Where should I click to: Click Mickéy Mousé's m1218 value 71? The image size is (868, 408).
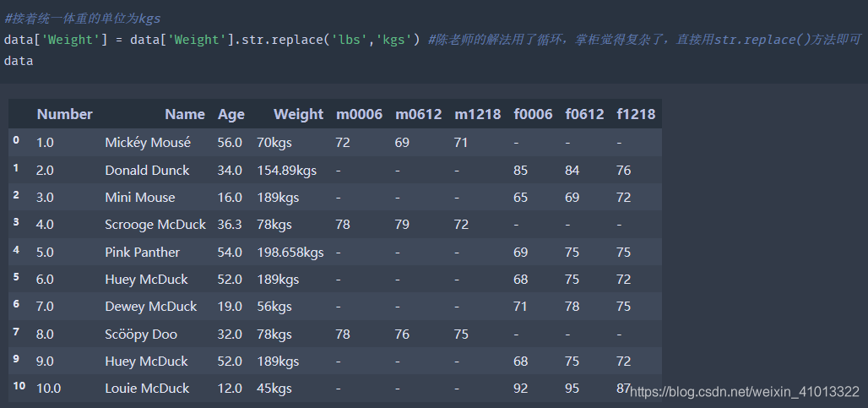pyautogui.click(x=461, y=143)
